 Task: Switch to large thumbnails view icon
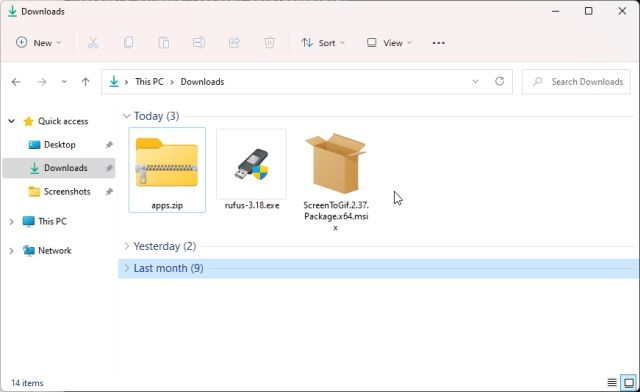(x=629, y=383)
